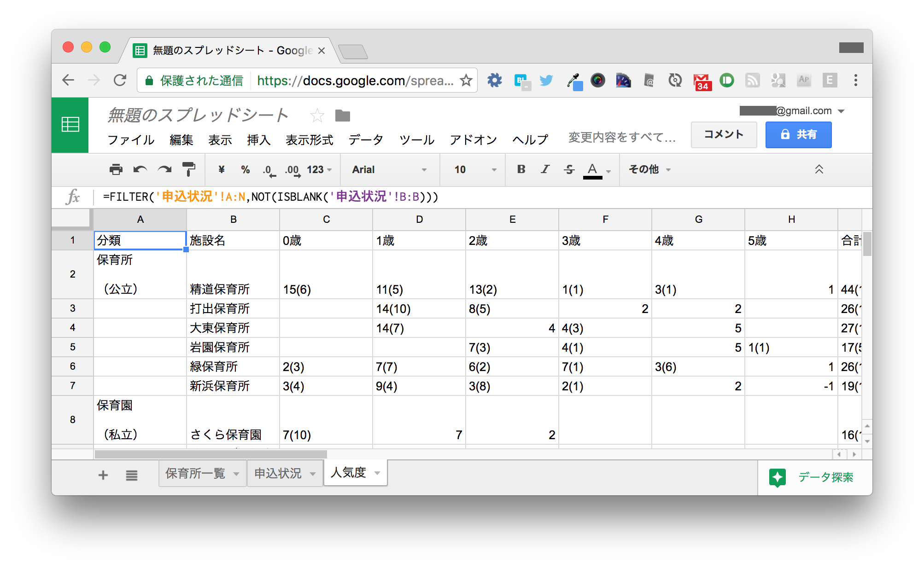Expand the その他 more tools dropdown
This screenshot has height=569, width=924.
point(649,169)
